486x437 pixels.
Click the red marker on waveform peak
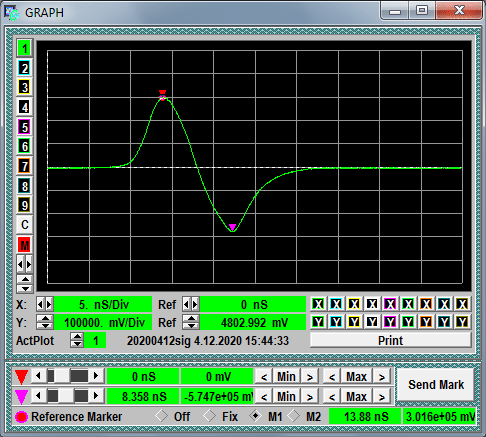pos(162,92)
